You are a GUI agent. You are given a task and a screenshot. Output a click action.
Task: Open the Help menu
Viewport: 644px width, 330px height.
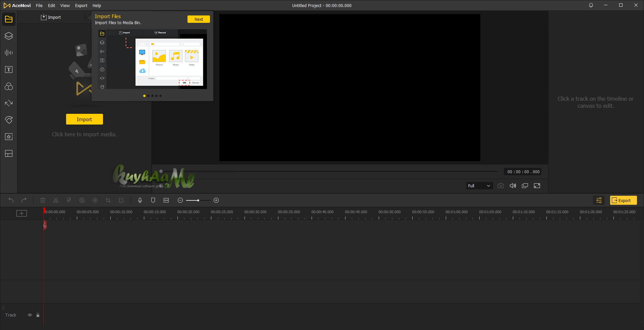[x=97, y=5]
